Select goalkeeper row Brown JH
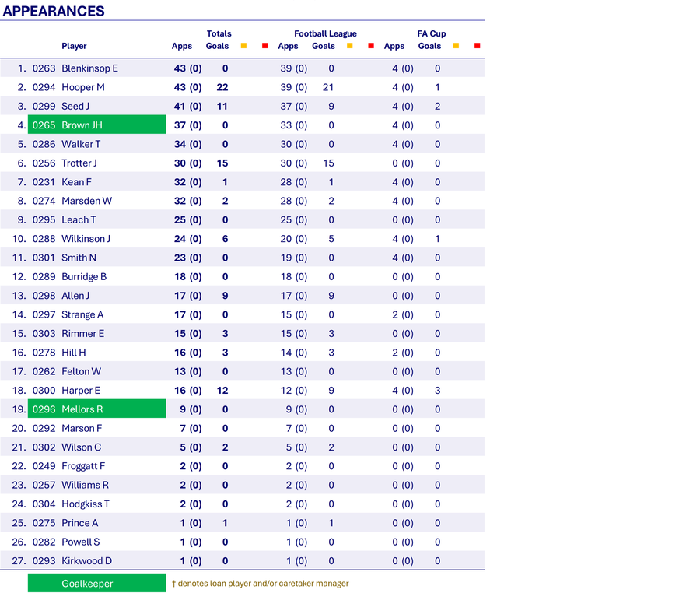The height and width of the screenshot is (593, 700). tap(97, 125)
